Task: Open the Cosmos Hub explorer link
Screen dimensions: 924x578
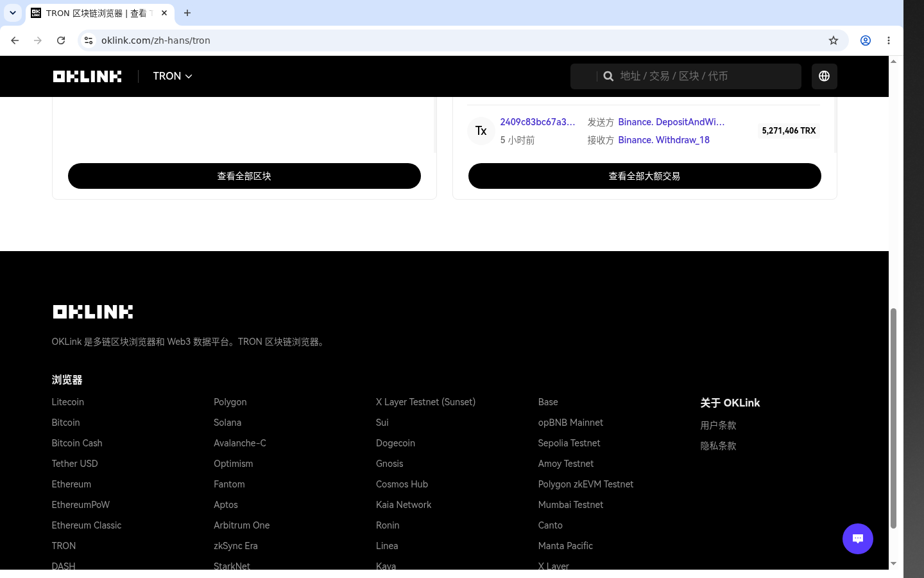Action: click(402, 484)
